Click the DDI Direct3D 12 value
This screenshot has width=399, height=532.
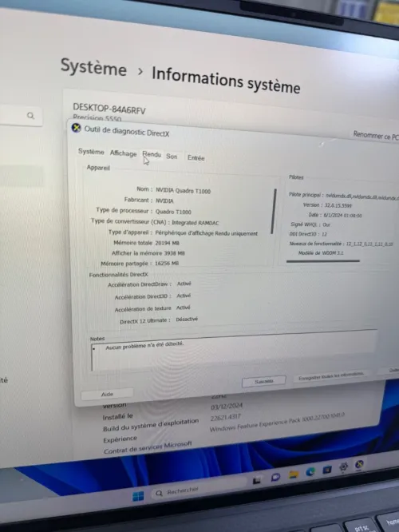(x=325, y=234)
